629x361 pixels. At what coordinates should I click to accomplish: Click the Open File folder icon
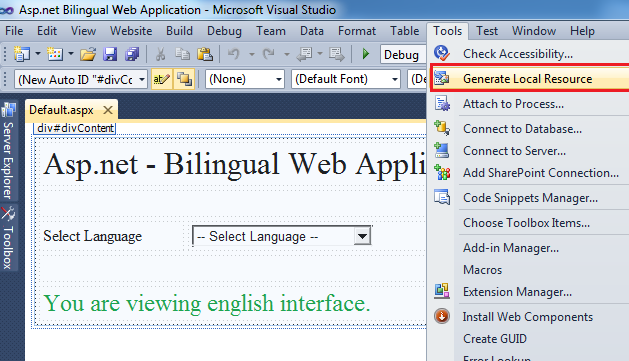(88, 54)
